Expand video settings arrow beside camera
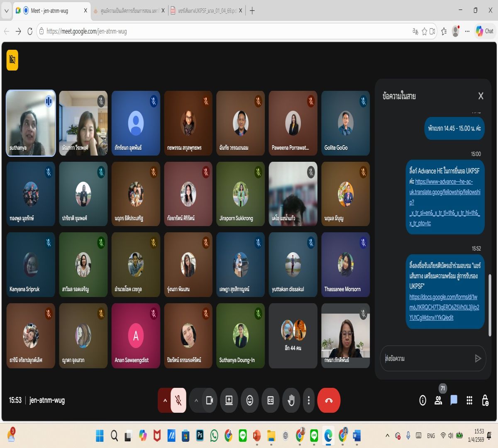This screenshot has height=448, width=498. point(196,400)
